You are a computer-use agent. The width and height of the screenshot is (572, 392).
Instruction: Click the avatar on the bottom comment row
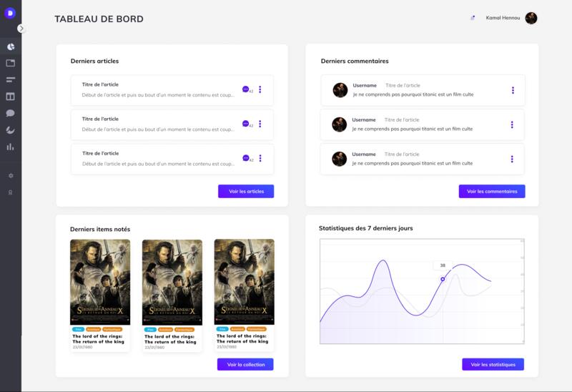[339, 159]
